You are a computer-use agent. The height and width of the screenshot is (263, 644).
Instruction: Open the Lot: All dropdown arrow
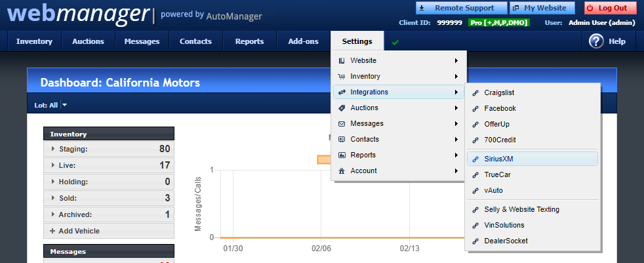click(64, 105)
